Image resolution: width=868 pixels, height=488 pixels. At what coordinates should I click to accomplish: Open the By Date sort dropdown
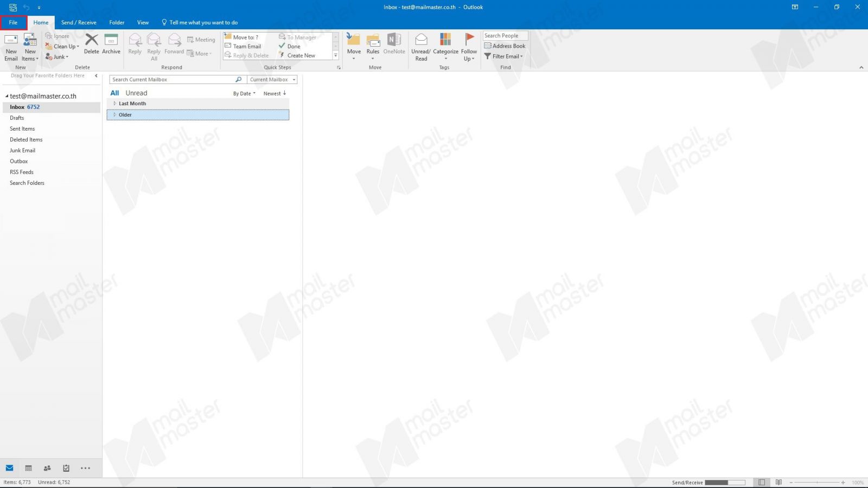tap(244, 94)
